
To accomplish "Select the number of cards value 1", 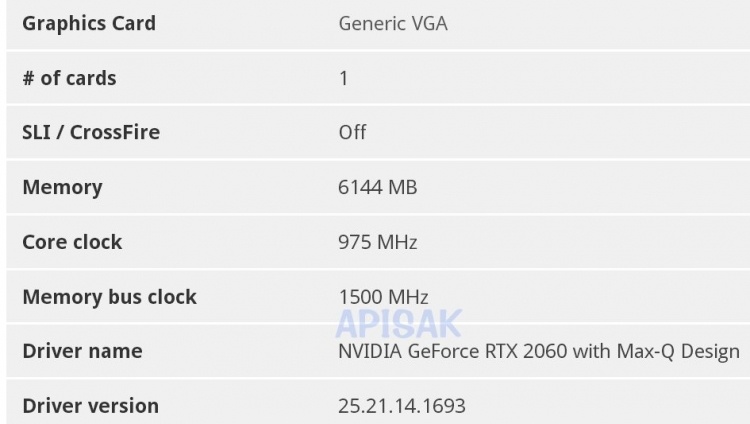I will (x=344, y=78).
